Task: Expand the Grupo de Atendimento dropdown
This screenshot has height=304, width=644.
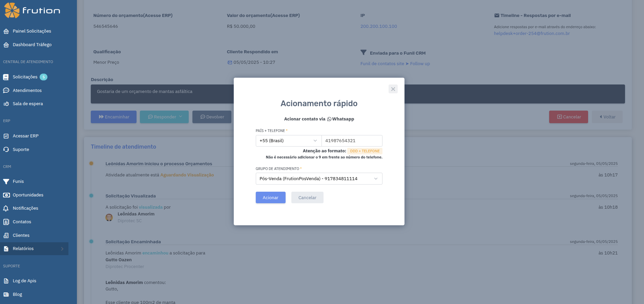Action: (x=318, y=179)
